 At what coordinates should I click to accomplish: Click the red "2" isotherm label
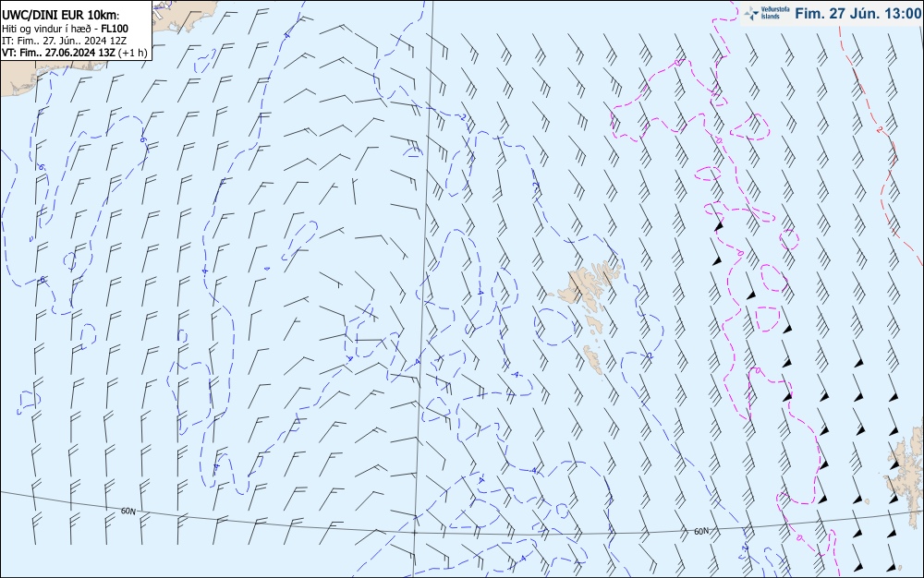point(880,129)
